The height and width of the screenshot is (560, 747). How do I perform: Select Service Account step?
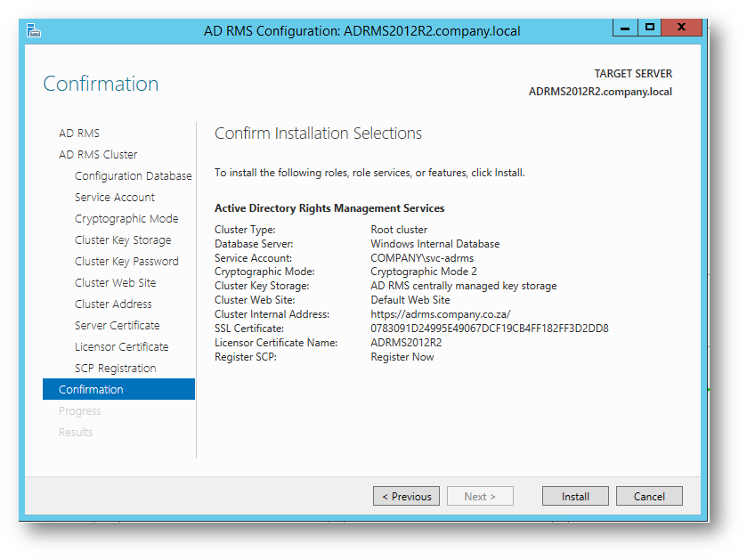point(114,198)
